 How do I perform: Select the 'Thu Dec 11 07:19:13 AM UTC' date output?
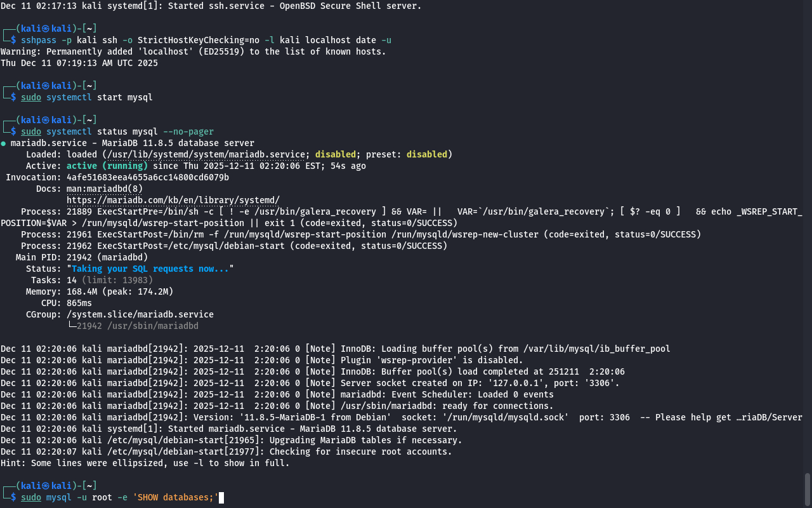(x=79, y=63)
